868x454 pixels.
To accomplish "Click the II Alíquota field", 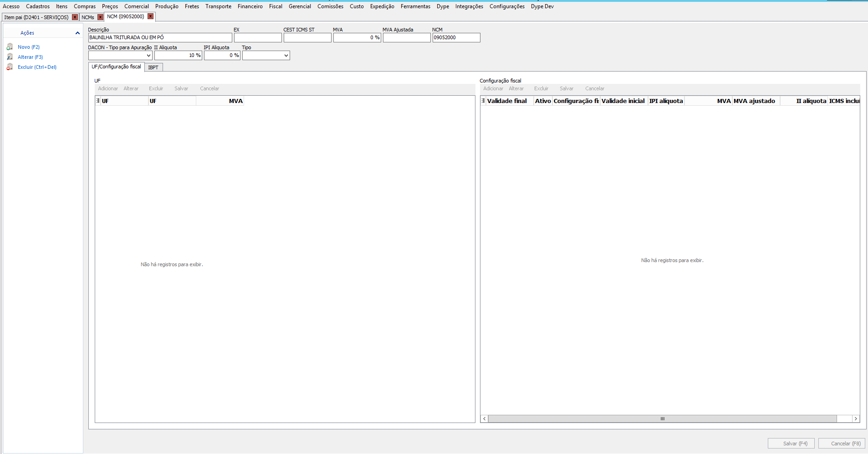I will click(178, 56).
